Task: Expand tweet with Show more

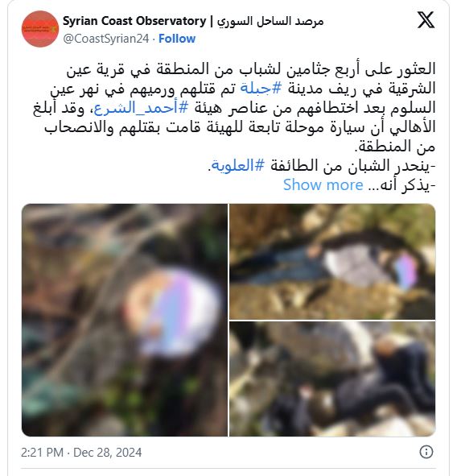Action: (x=323, y=185)
